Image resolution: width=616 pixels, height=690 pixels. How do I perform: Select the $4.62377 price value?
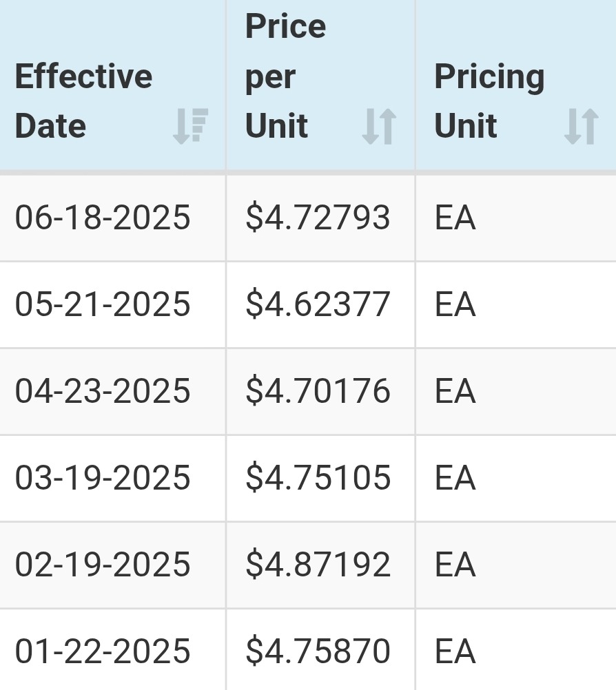coord(318,304)
